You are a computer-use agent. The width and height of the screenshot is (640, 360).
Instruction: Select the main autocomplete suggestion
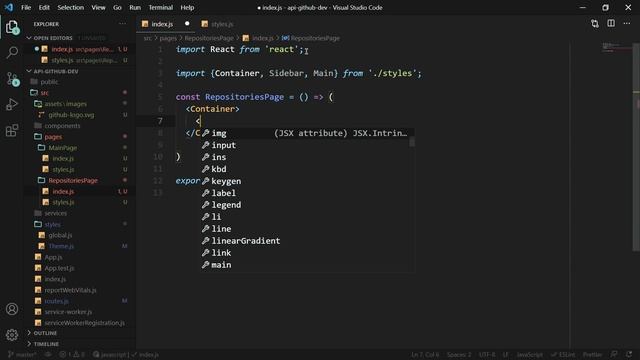click(305, 265)
